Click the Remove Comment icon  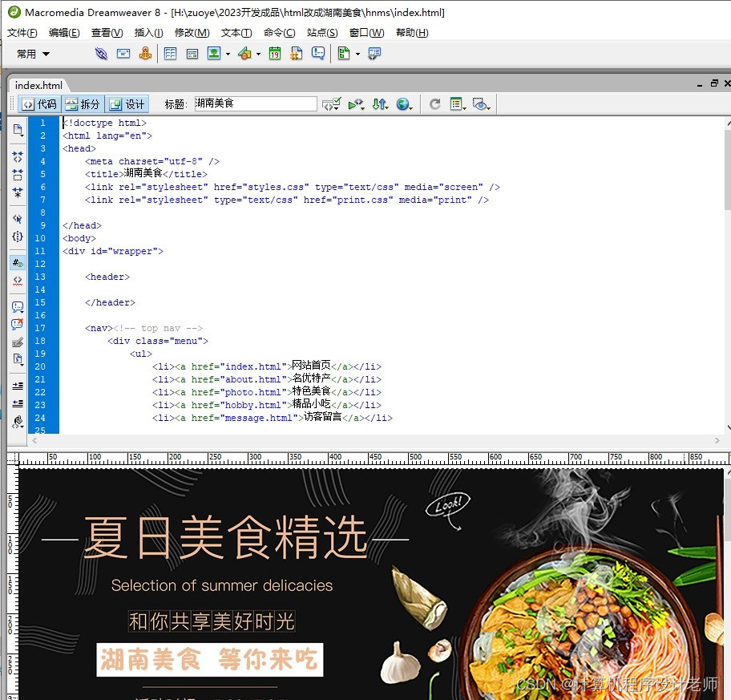(x=18, y=324)
